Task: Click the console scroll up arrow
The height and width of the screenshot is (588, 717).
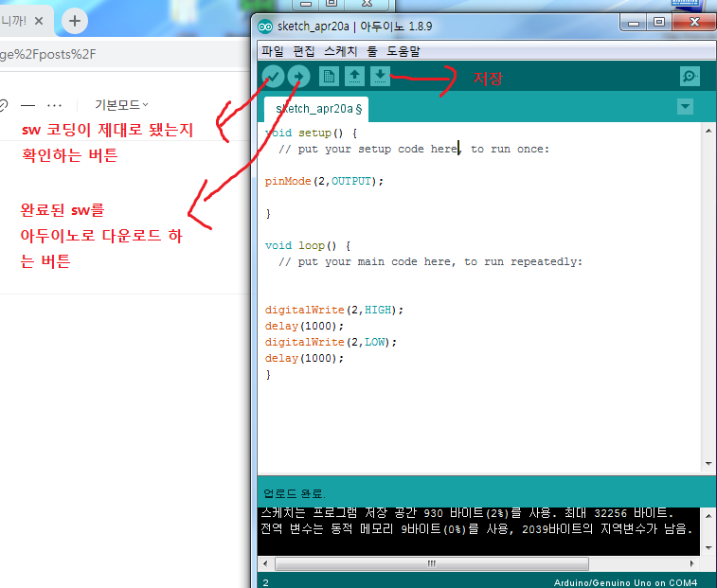Action: (x=708, y=516)
